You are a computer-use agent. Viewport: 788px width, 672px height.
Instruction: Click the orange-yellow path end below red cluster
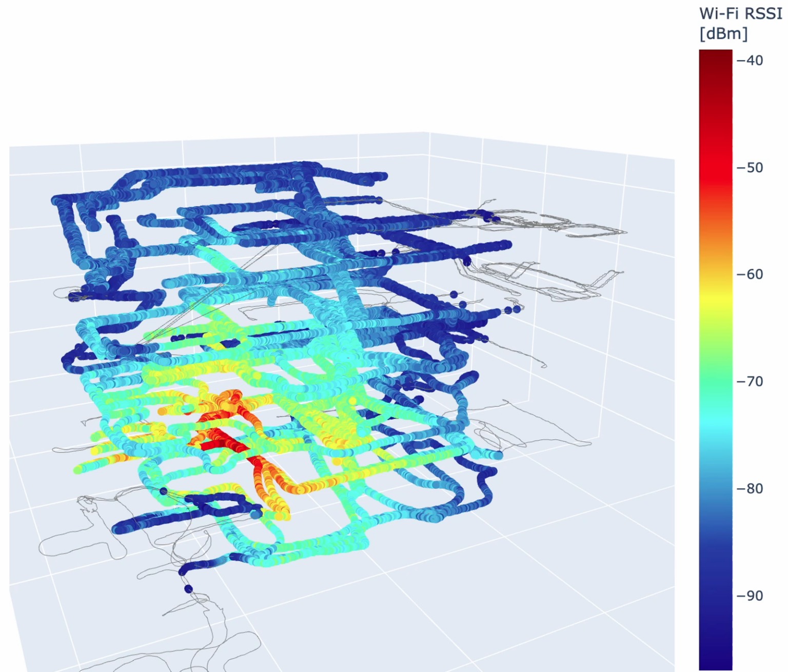282,512
